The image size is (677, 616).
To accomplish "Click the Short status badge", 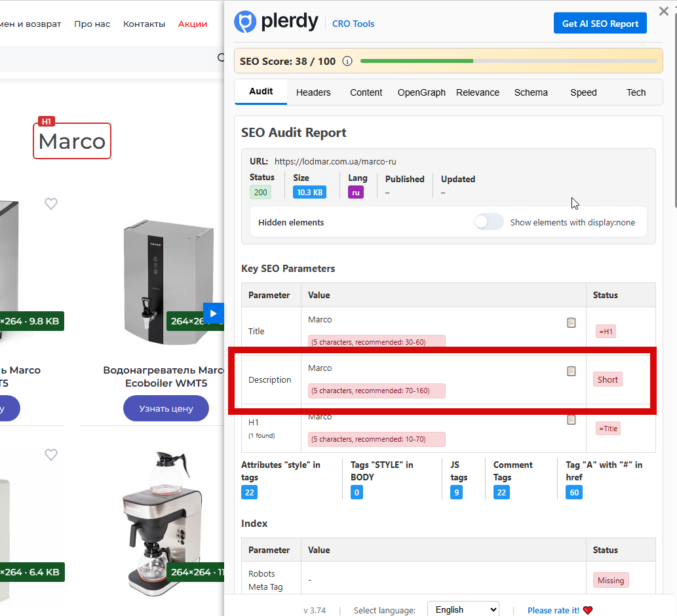I will tap(608, 379).
